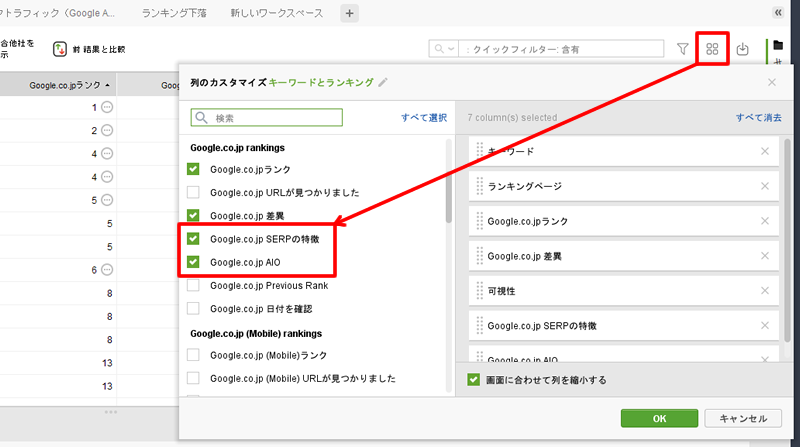800x447 pixels.
Task: Click the options circle beside rank 1
Action: pyautogui.click(x=108, y=107)
